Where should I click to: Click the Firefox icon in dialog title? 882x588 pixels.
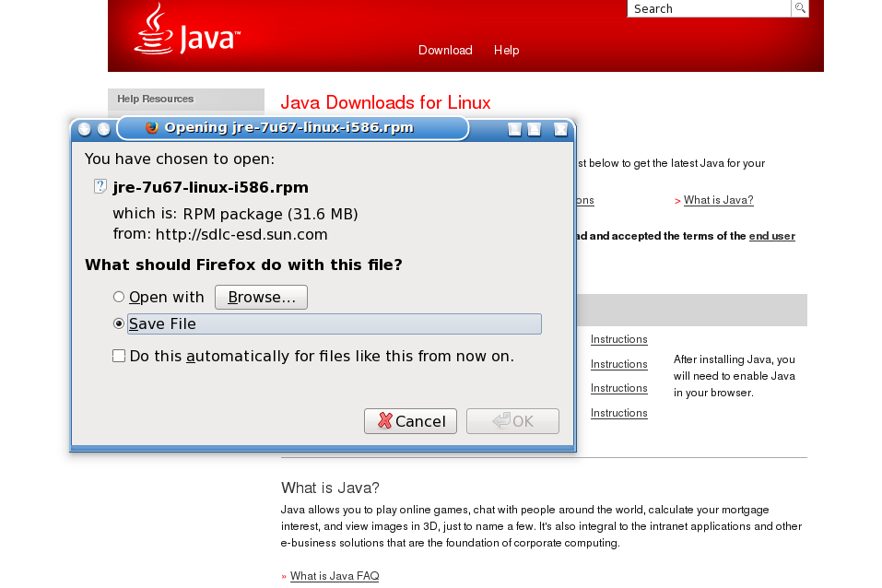151,128
